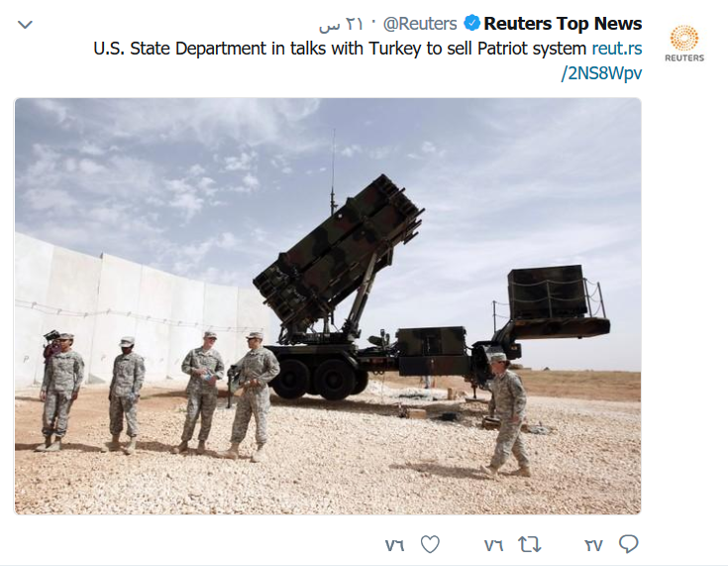Open the Patriot missile launcher photo
The height and width of the screenshot is (566, 728).
[x=328, y=306]
